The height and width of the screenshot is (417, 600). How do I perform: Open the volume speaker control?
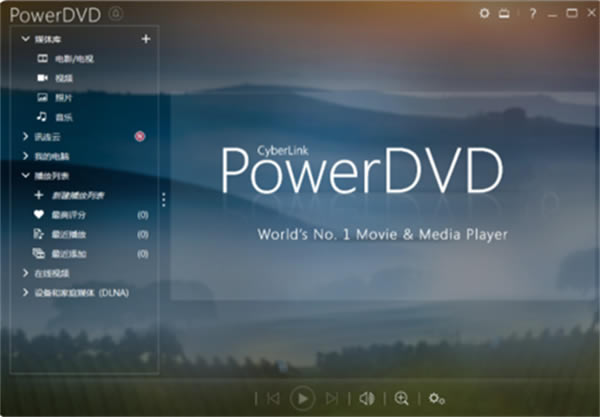click(x=367, y=399)
